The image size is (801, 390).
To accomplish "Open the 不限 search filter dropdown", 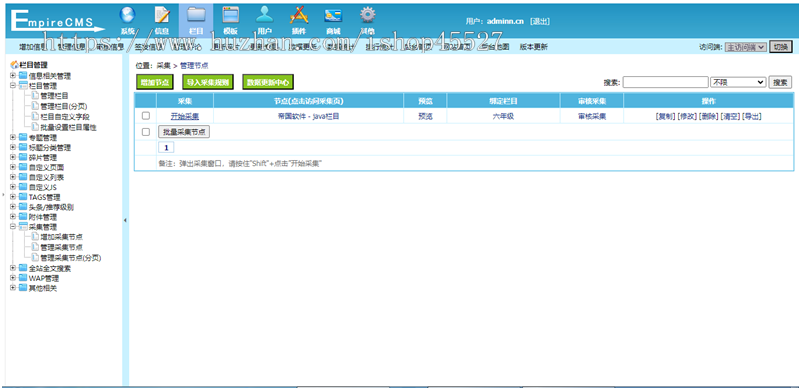I will point(738,82).
